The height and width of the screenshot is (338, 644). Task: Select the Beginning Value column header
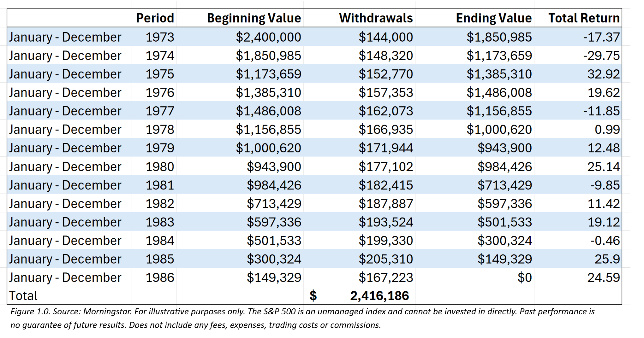pyautogui.click(x=254, y=18)
